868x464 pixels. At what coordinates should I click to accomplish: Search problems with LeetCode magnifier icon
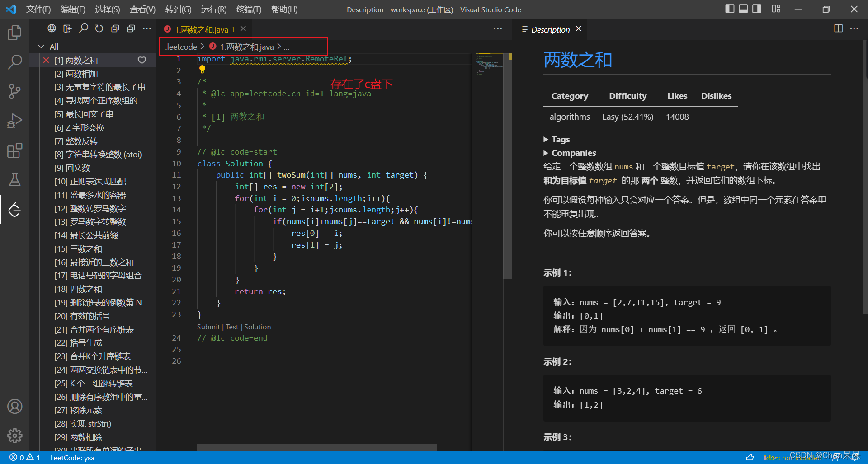tap(83, 28)
